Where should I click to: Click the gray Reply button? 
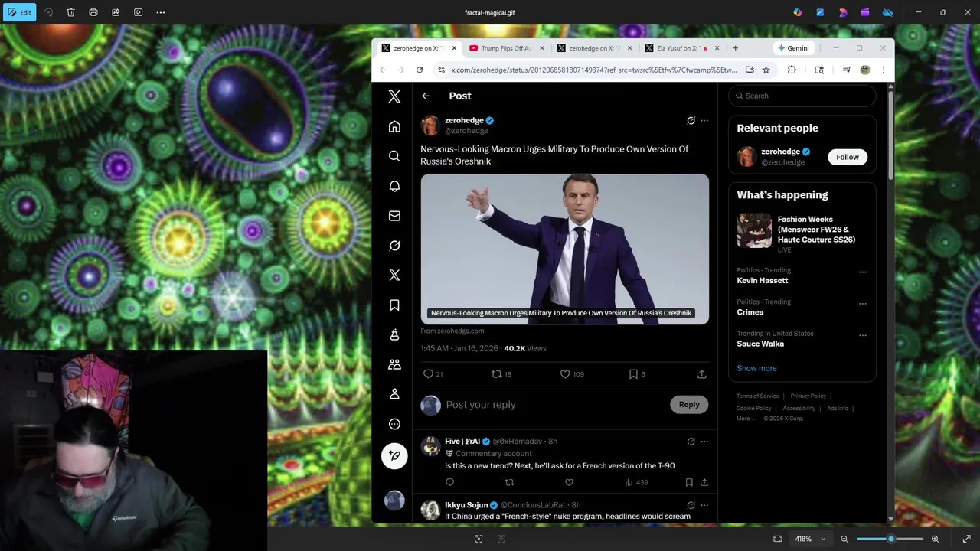(689, 405)
